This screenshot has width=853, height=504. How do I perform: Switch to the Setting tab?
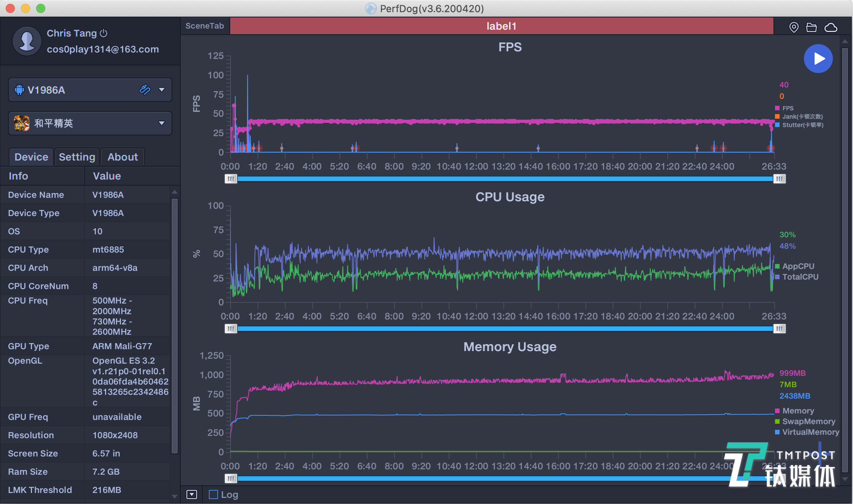(77, 157)
